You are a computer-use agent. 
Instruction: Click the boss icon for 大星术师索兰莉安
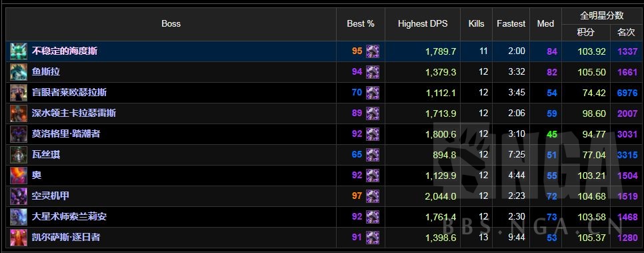click(x=19, y=217)
